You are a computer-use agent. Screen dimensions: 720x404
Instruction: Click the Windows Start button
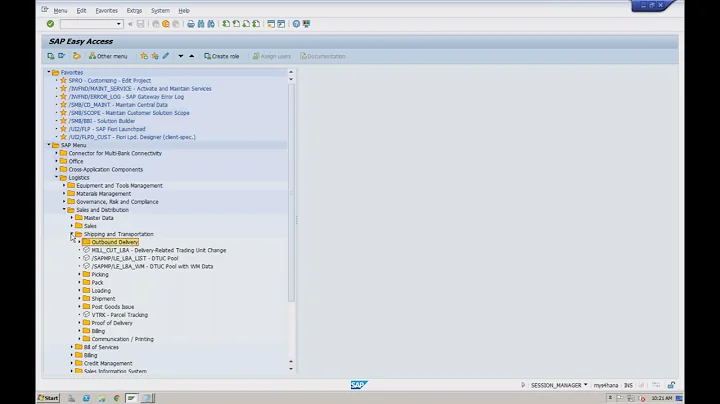tap(48, 398)
